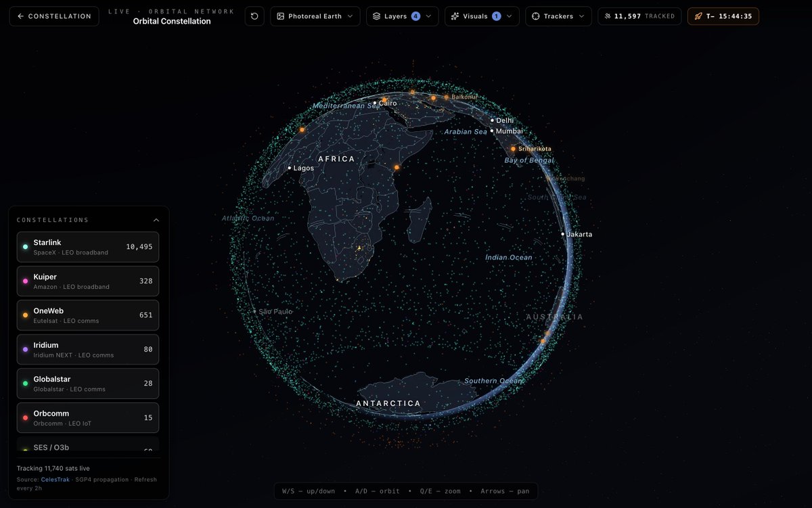Click the Arabian Sea label

tap(466, 132)
